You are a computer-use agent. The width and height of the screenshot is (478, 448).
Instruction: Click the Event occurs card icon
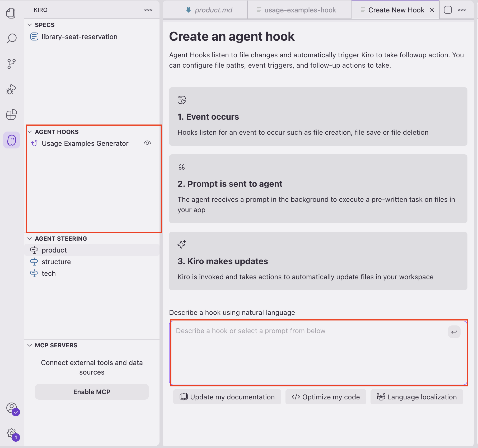point(182,100)
